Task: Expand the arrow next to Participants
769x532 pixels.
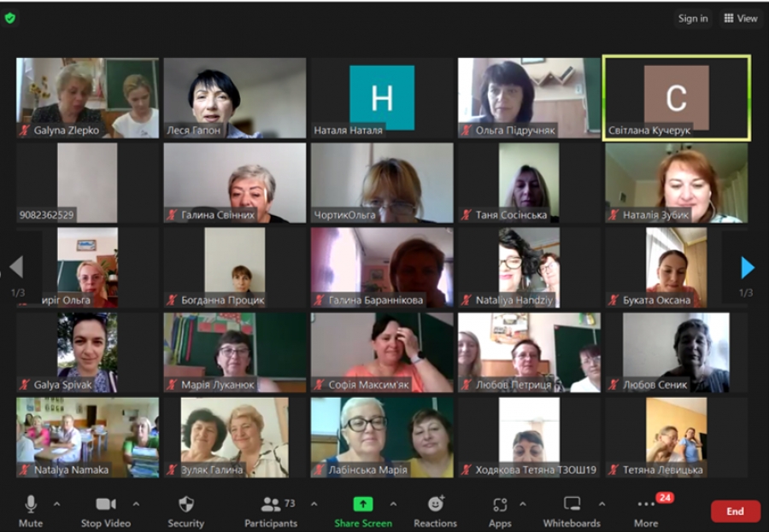Action: pos(314,504)
